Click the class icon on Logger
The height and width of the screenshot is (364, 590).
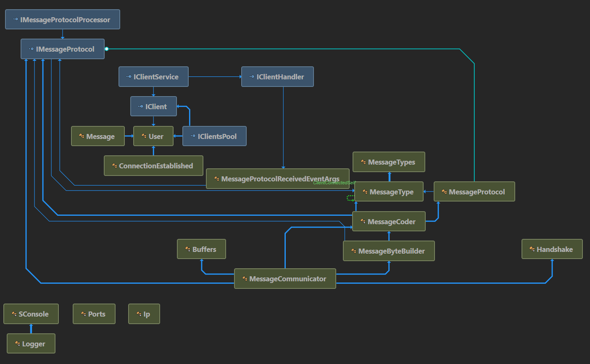click(x=17, y=343)
